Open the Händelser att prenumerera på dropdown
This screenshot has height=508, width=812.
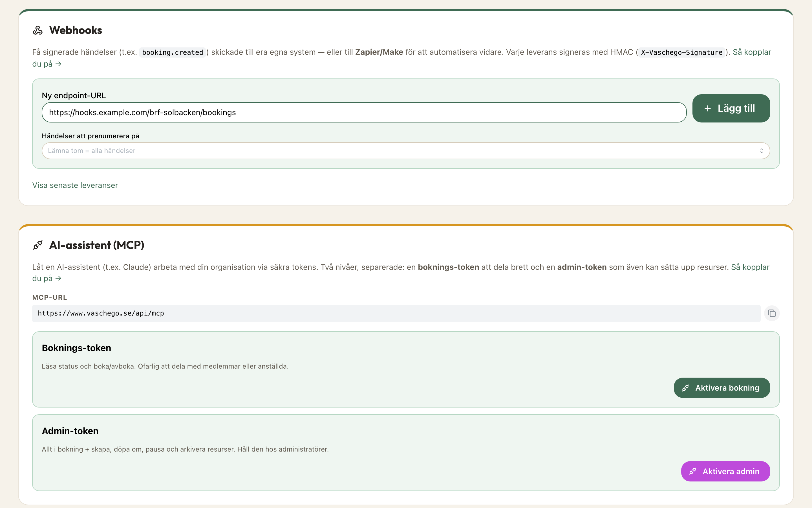406,150
